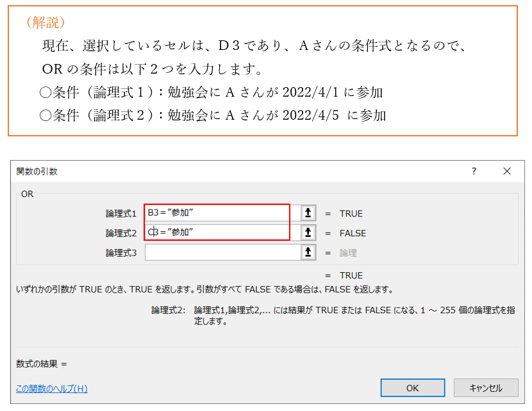Click inside the 論理式1 field containing B3="参加"

[218, 213]
